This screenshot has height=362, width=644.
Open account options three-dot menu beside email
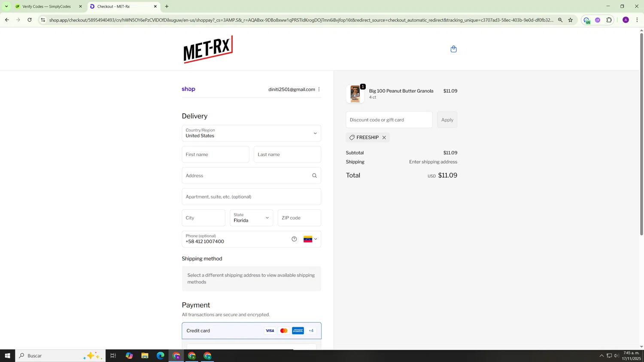[319, 89]
